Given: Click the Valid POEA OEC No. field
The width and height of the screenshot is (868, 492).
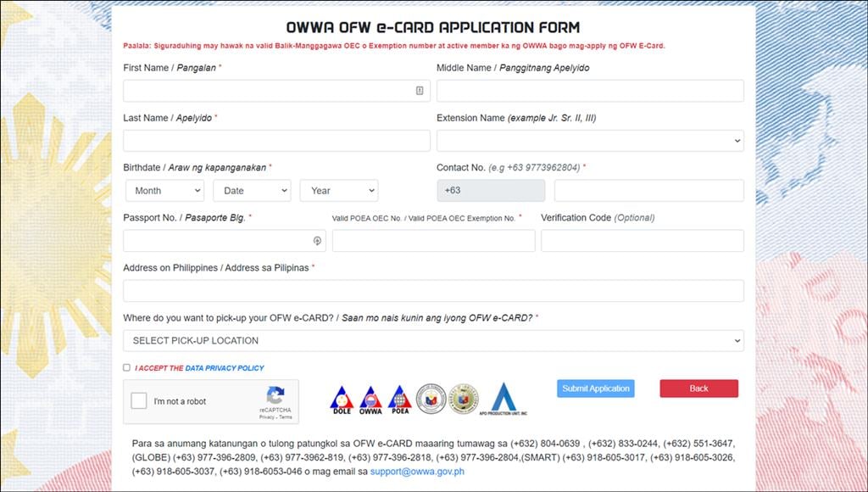Looking at the screenshot, I should pos(433,240).
